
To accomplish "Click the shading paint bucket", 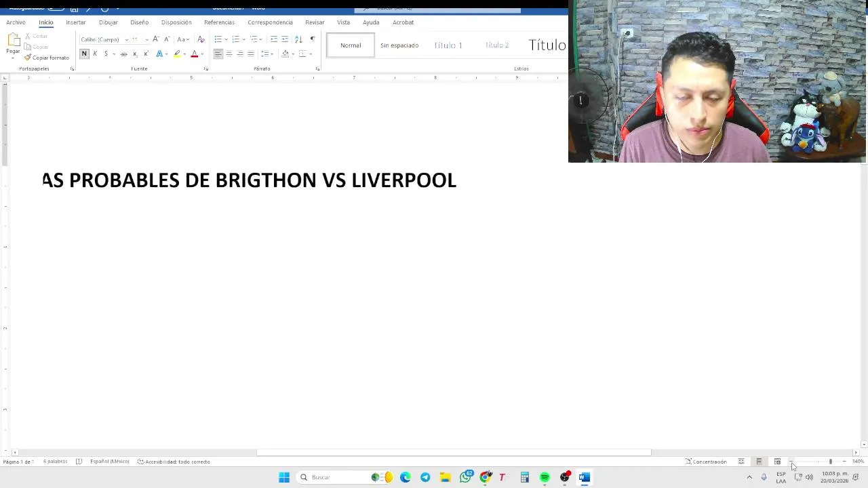I will (285, 54).
